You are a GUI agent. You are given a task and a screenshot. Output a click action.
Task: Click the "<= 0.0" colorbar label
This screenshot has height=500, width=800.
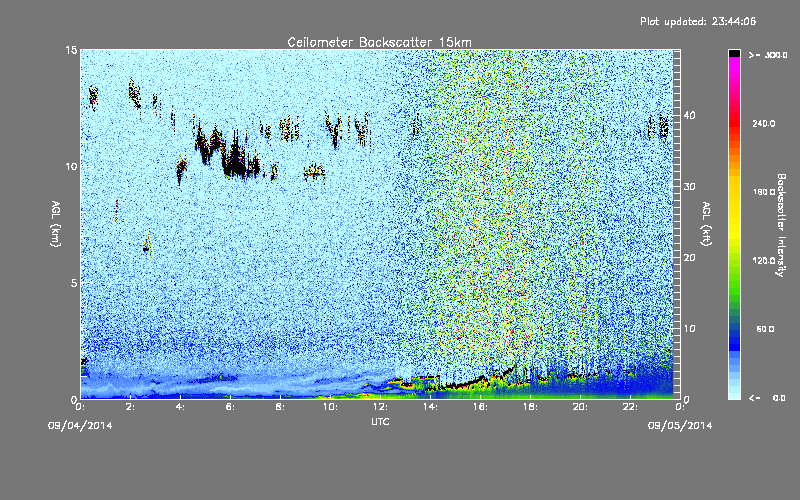point(768,398)
